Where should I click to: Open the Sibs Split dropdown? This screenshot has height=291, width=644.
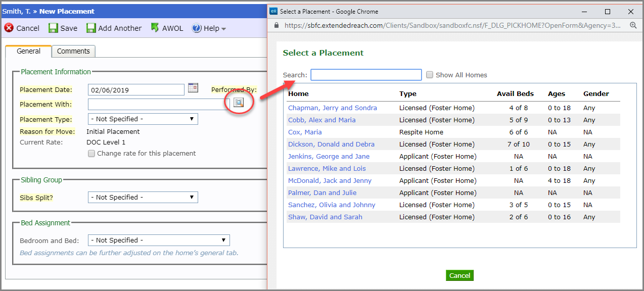tap(143, 197)
